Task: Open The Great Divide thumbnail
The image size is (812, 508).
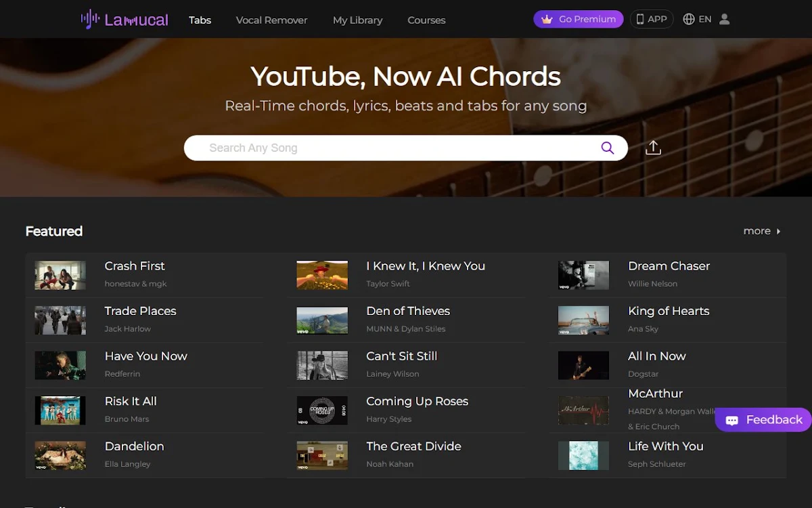Action: coord(322,455)
